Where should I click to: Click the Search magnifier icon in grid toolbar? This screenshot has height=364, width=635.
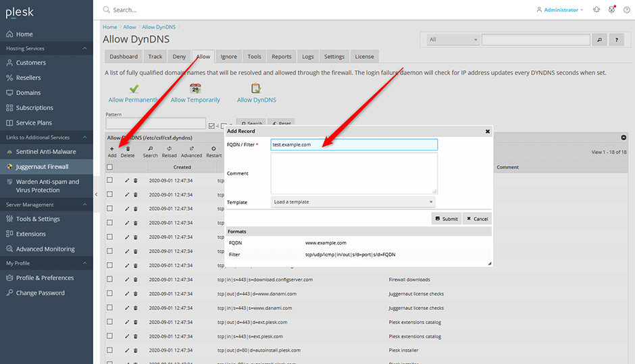pos(150,149)
